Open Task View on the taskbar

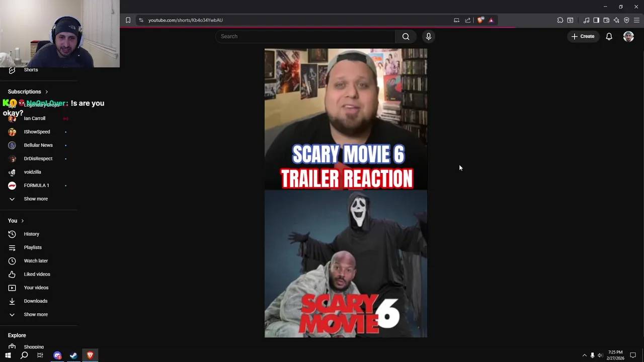pyautogui.click(x=40, y=355)
